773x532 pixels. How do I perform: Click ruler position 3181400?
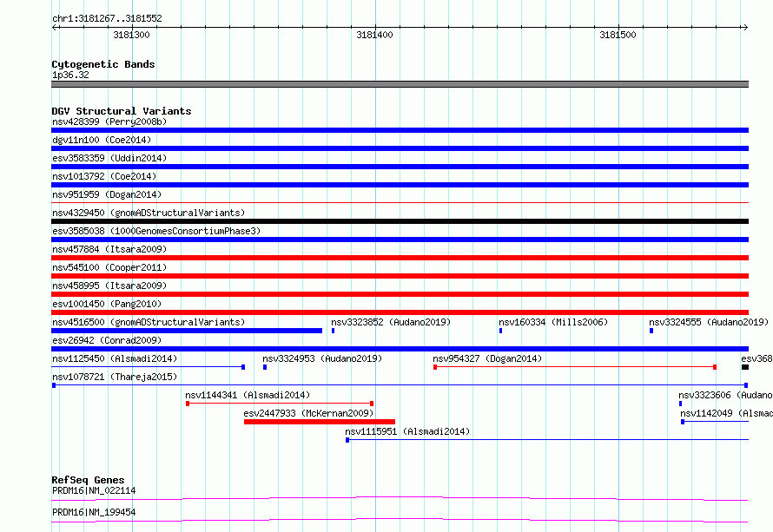click(x=374, y=35)
